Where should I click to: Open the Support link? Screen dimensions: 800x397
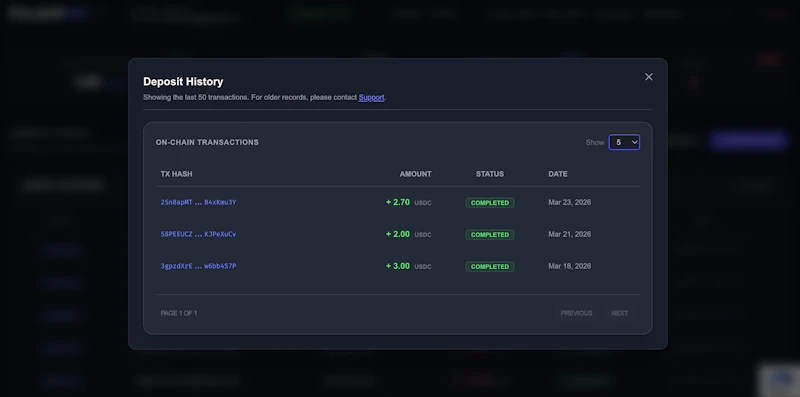371,97
